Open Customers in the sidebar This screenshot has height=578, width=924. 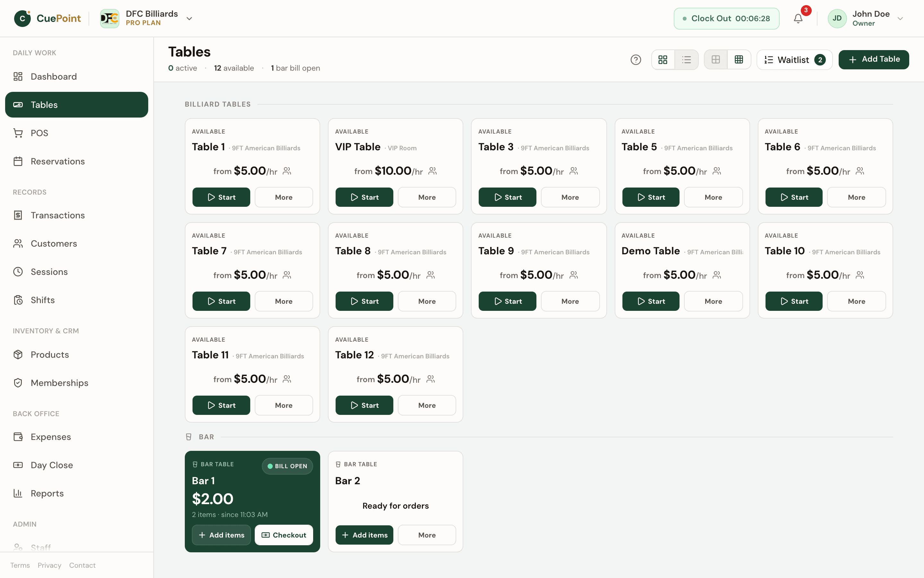pos(76,243)
